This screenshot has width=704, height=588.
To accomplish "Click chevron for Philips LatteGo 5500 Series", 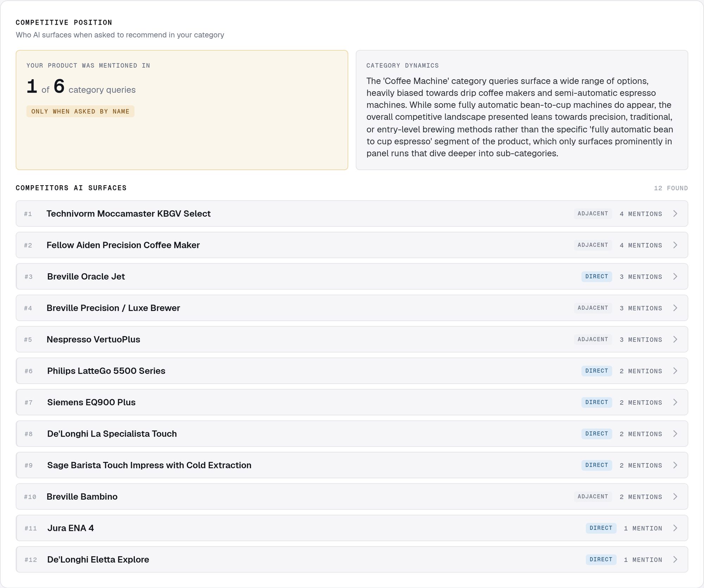I will [x=675, y=371].
